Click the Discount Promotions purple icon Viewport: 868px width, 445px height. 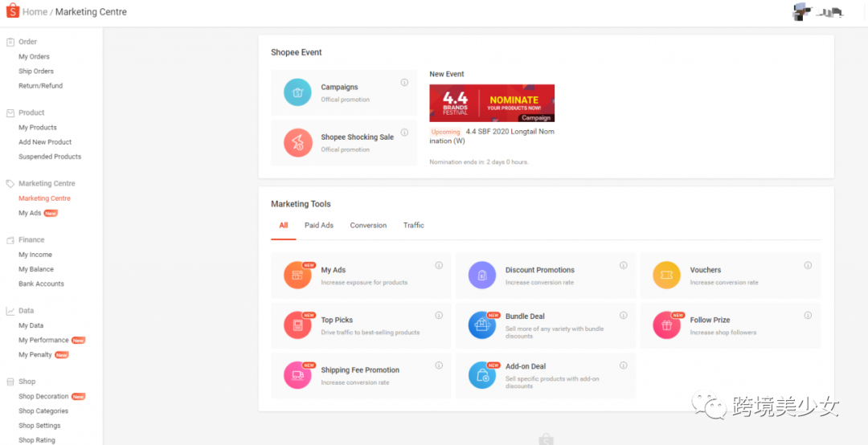(x=482, y=275)
